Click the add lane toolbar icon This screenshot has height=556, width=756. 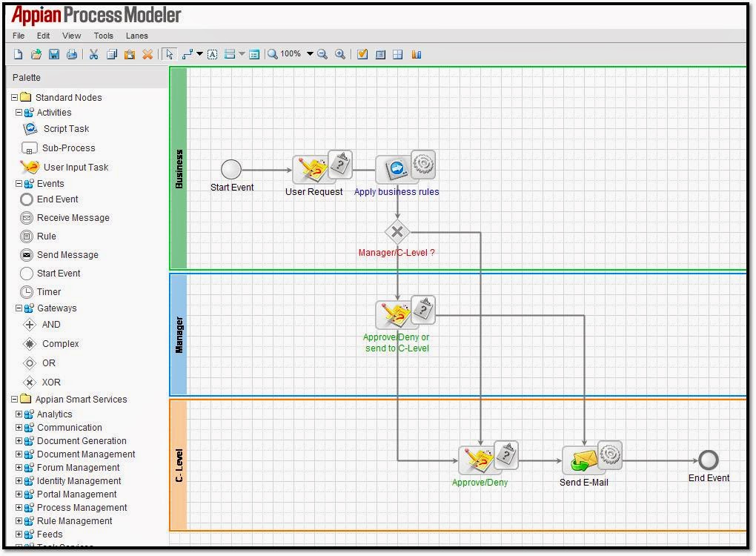point(230,55)
